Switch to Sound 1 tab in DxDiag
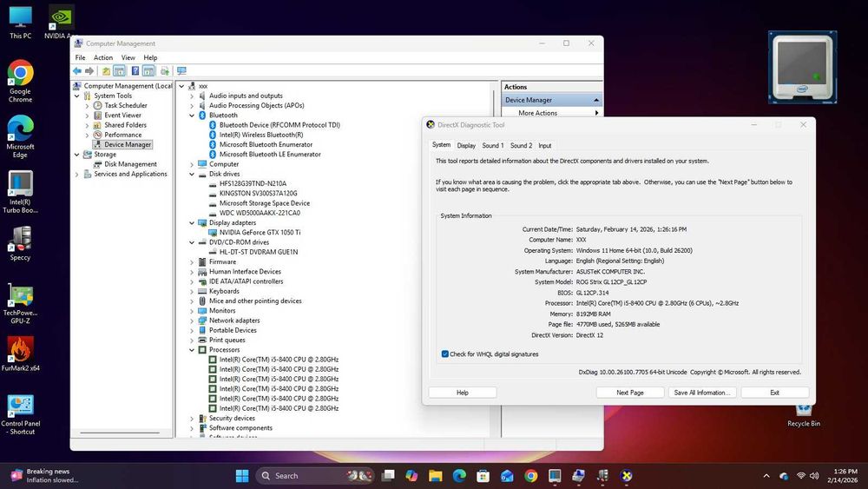 click(493, 146)
